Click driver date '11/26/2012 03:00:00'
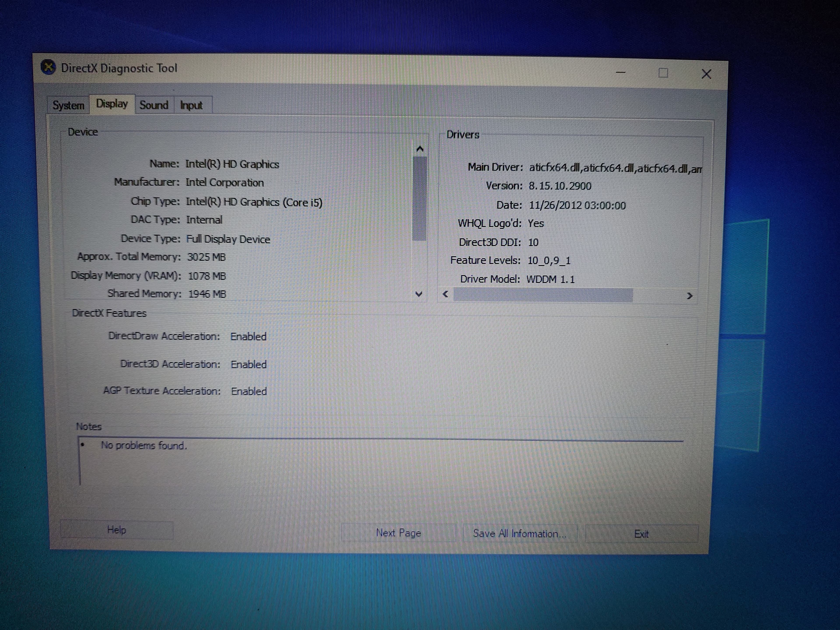The image size is (840, 630). [577, 205]
